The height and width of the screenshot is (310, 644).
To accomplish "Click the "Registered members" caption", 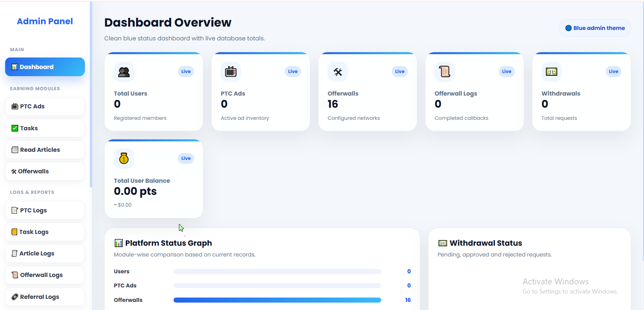I will click(140, 118).
